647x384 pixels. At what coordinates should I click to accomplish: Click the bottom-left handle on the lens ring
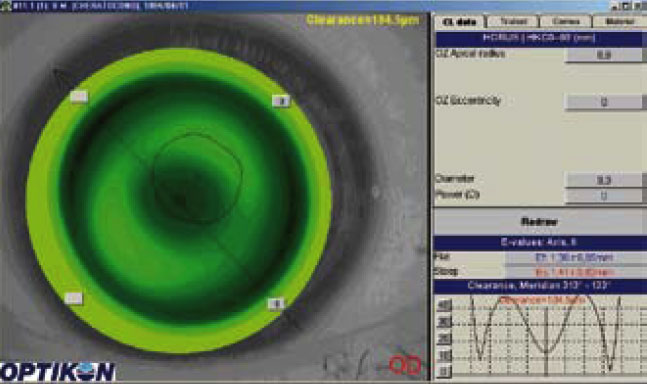point(74,298)
